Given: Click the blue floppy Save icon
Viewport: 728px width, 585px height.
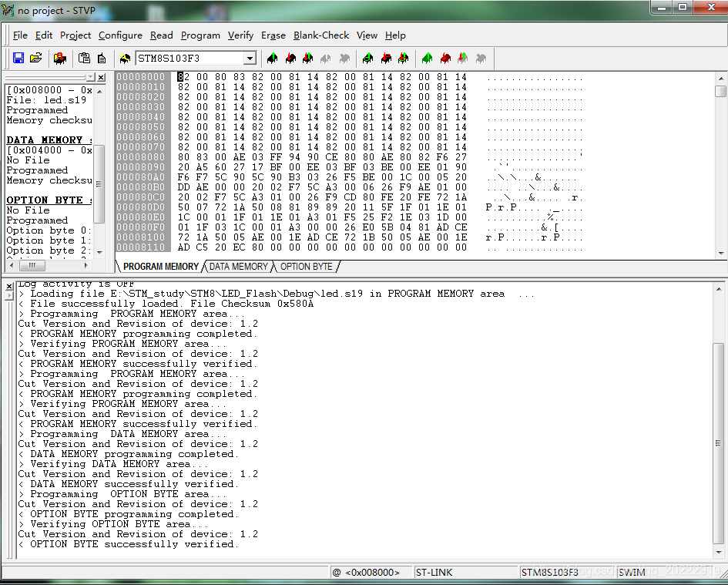Looking at the screenshot, I should [18, 58].
